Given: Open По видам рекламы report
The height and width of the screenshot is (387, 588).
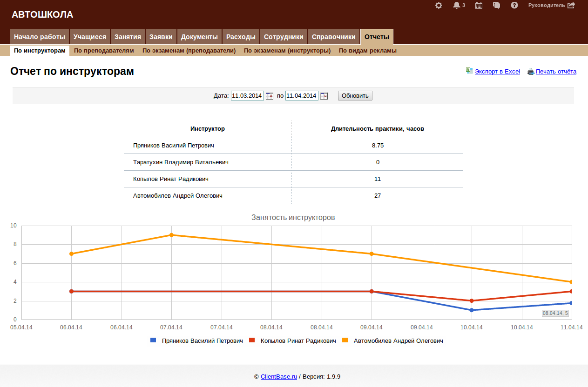Looking at the screenshot, I should [367, 51].
